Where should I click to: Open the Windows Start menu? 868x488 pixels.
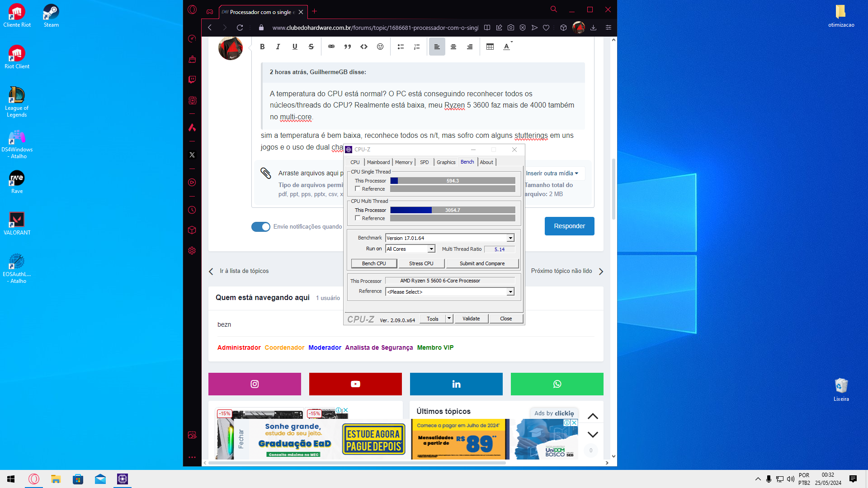pyautogui.click(x=11, y=479)
